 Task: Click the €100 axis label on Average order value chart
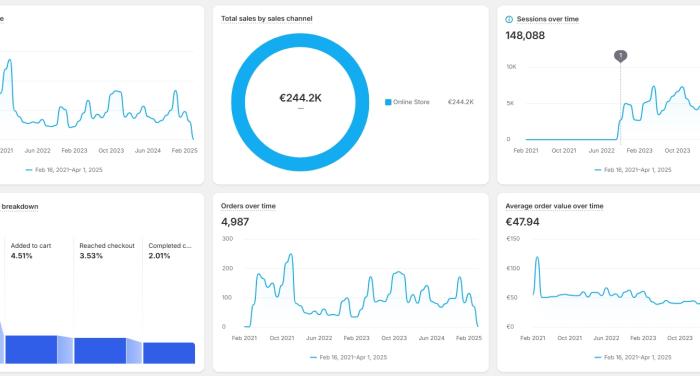[x=513, y=268]
